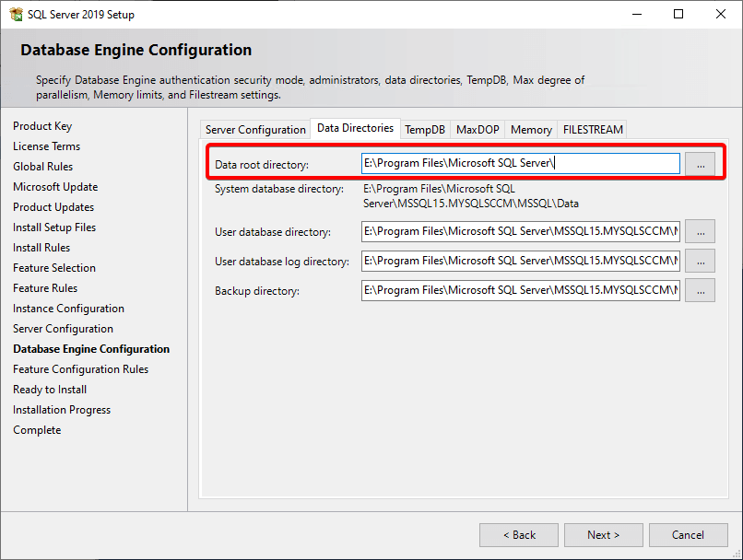The height and width of the screenshot is (560, 743).
Task: Click the System database directory path text
Action: coord(471,196)
